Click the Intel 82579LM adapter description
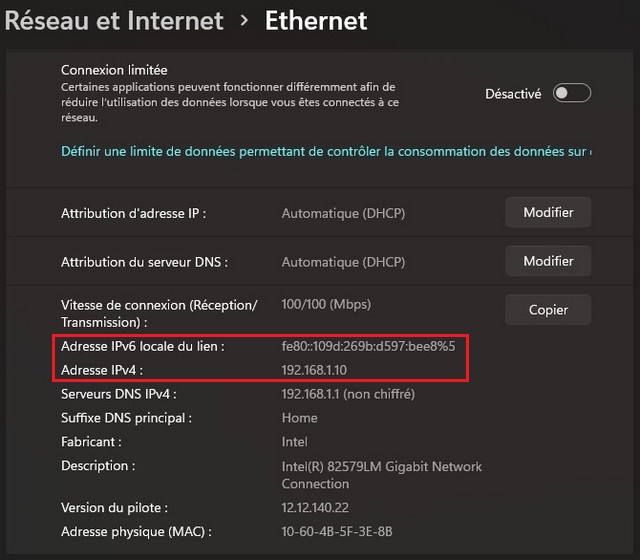This screenshot has width=640, height=560. pos(381,475)
